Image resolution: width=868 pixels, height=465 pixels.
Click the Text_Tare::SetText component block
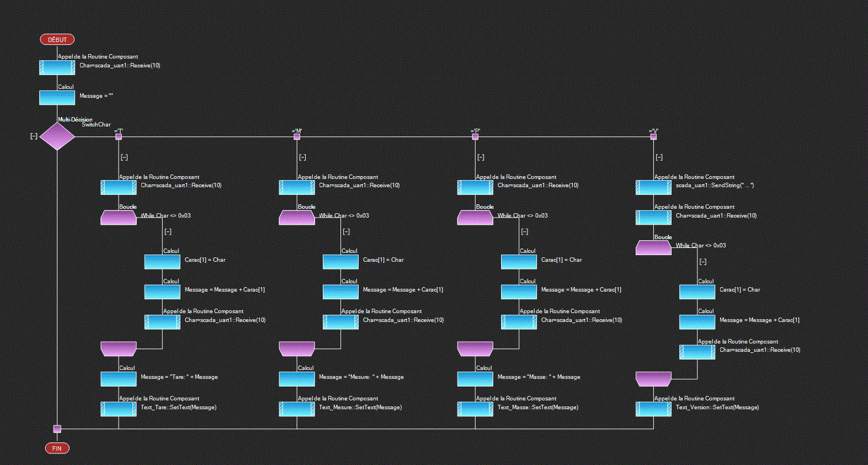click(118, 409)
